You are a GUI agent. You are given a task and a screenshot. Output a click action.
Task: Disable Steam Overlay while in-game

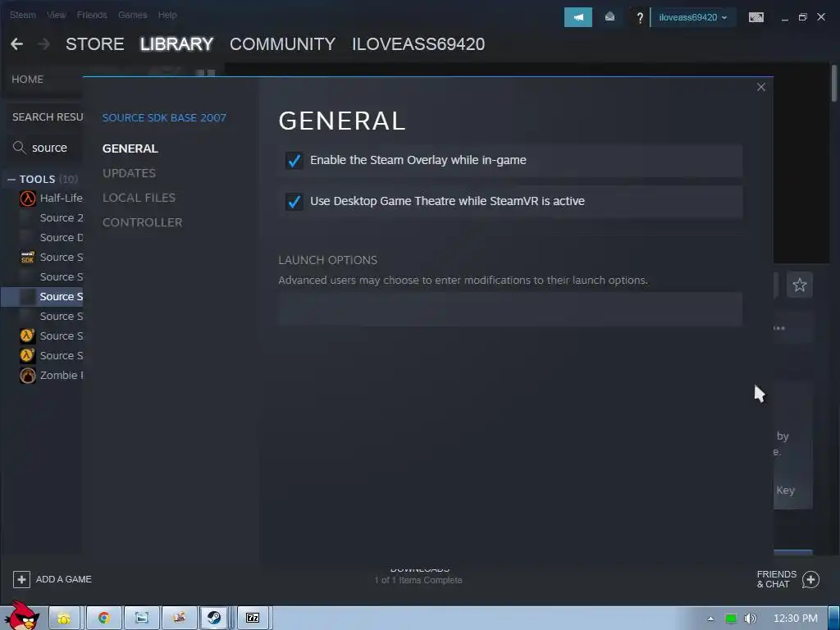[294, 160]
